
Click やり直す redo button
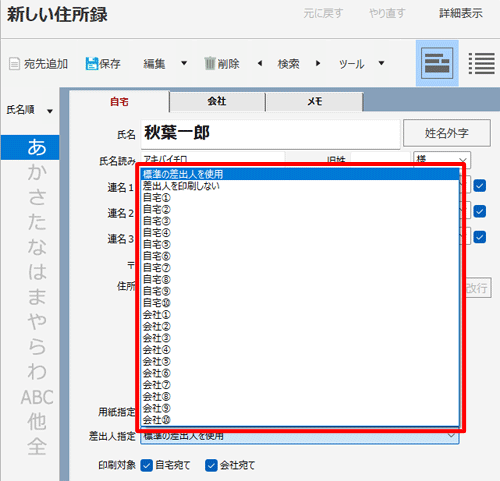387,13
